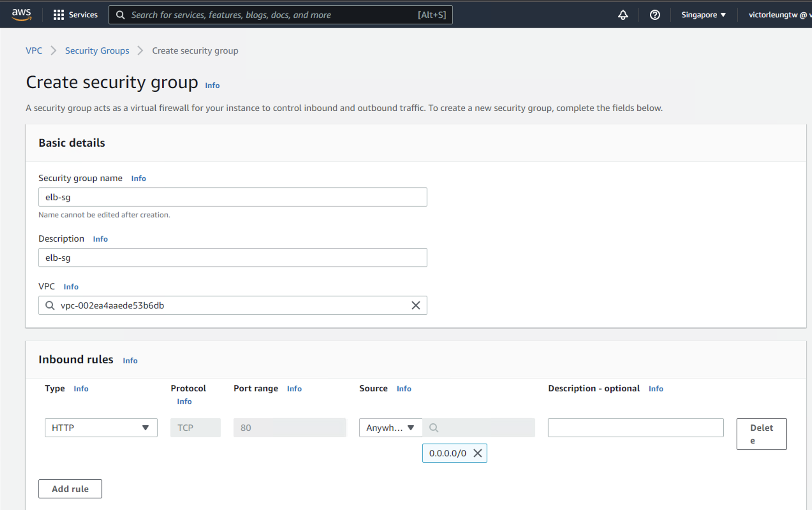This screenshot has width=812, height=510.
Task: Open the Anywhere source type dropdown
Action: pos(390,428)
